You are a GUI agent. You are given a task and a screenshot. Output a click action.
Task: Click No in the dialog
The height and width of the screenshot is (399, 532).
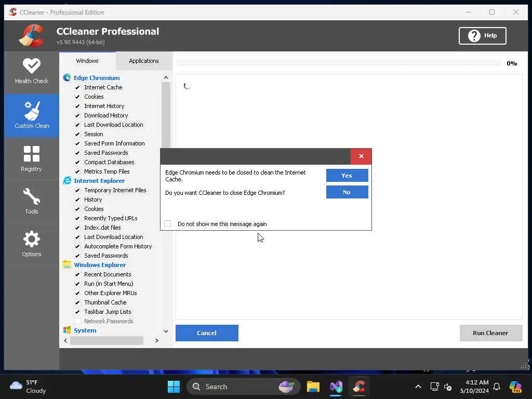[x=347, y=192]
